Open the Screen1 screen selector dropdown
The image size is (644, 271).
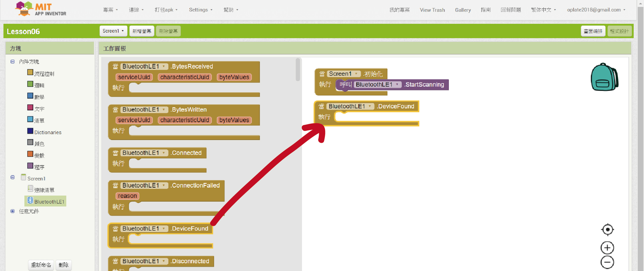113,31
